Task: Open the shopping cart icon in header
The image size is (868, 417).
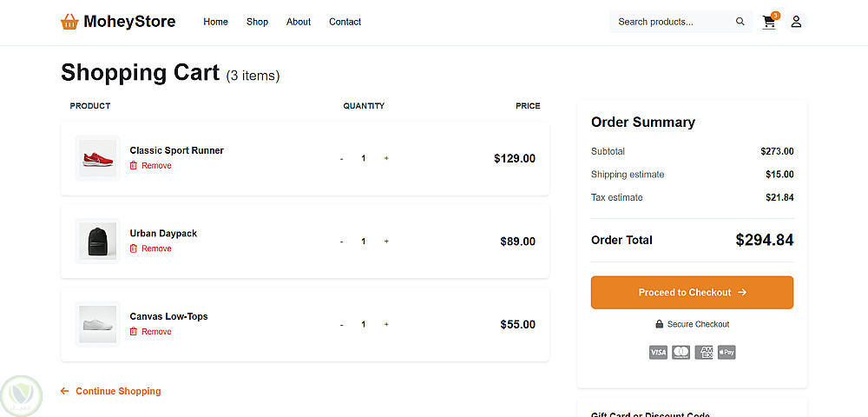Action: 769,23
